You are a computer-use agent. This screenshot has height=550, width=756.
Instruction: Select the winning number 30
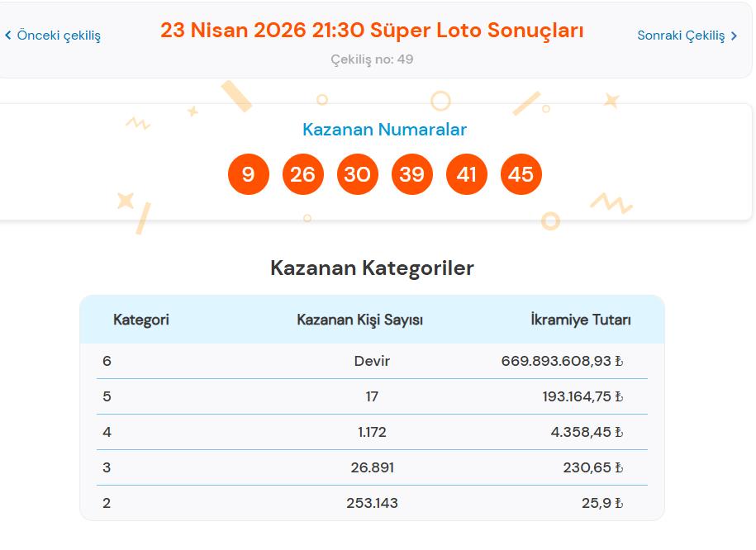point(357,174)
